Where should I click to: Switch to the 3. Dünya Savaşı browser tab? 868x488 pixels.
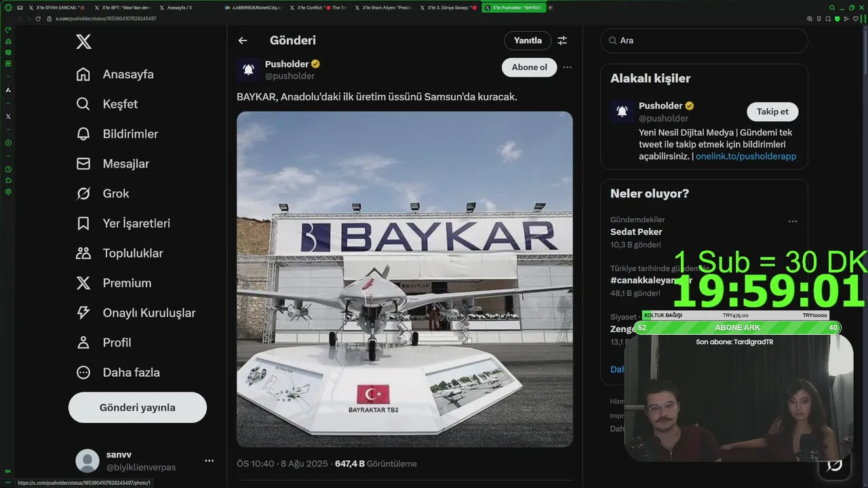tap(448, 7)
